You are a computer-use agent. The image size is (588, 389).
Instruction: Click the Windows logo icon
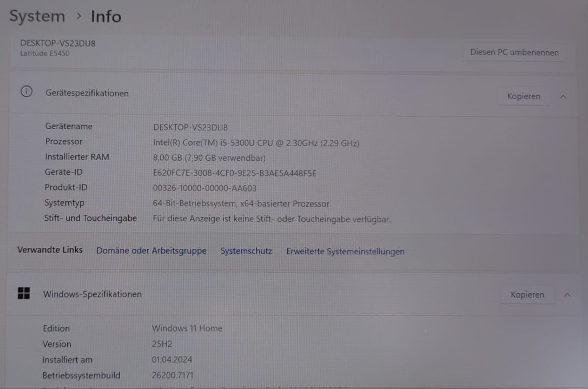click(24, 293)
